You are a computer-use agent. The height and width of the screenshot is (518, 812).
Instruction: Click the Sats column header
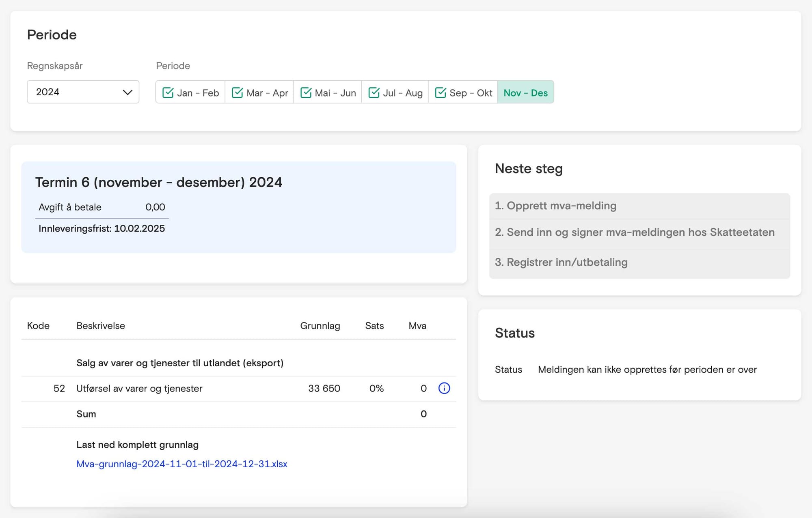pos(374,326)
